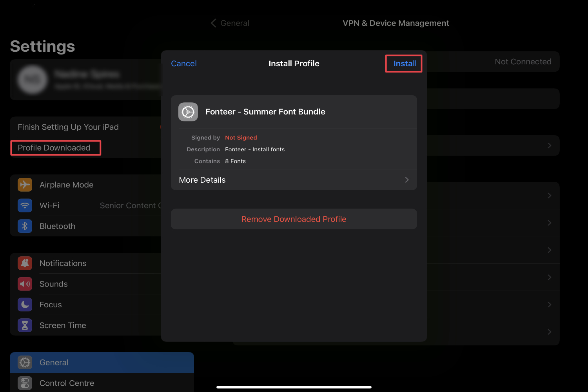The image size is (588, 392).
Task: Click the More Details chevron arrow
Action: click(x=407, y=180)
